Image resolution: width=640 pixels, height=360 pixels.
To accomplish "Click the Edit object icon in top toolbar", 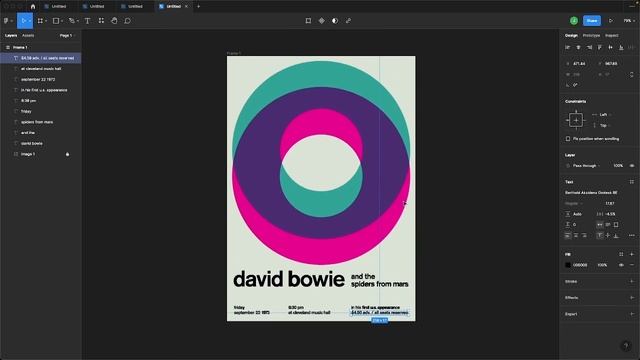I will point(308,21).
